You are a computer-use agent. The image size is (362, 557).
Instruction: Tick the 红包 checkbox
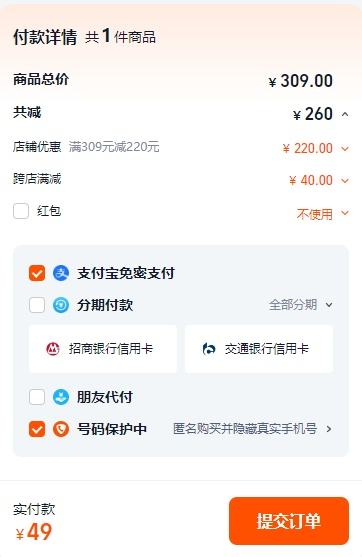[x=21, y=211]
